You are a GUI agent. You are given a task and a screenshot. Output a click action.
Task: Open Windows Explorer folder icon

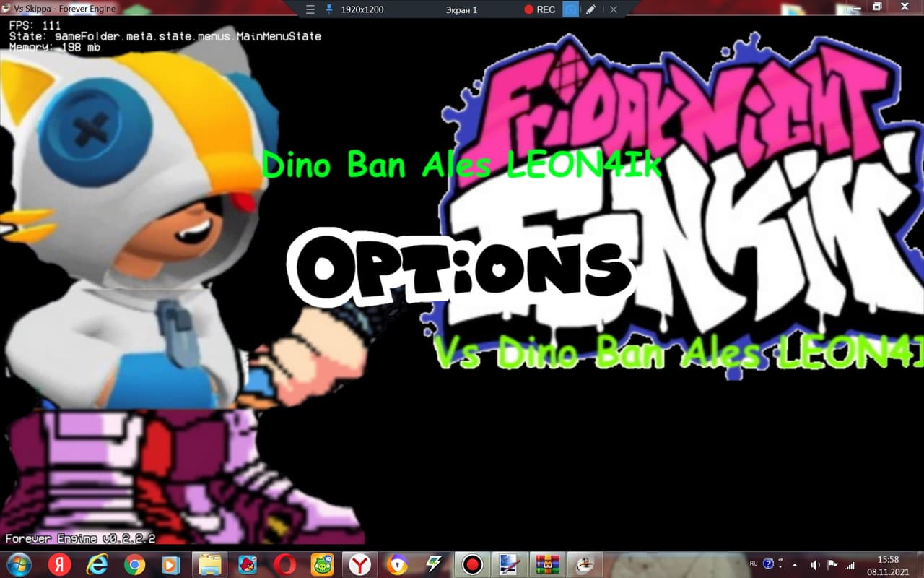coord(209,564)
